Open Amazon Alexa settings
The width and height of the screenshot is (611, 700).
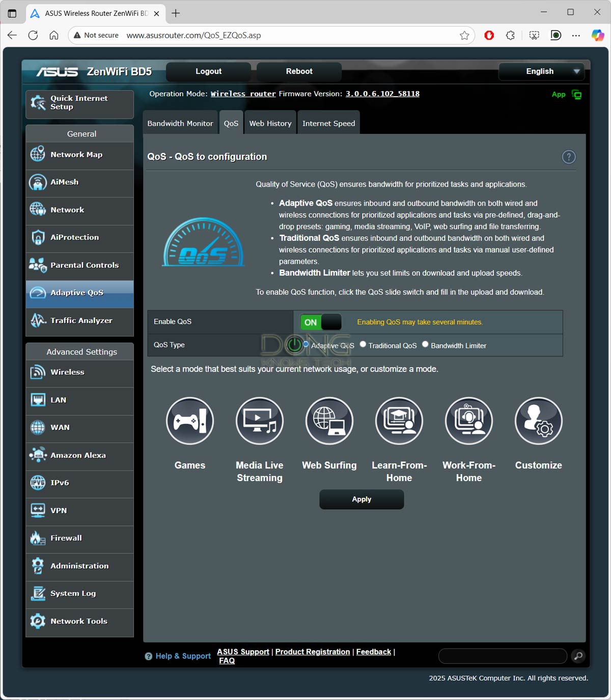tap(80, 456)
